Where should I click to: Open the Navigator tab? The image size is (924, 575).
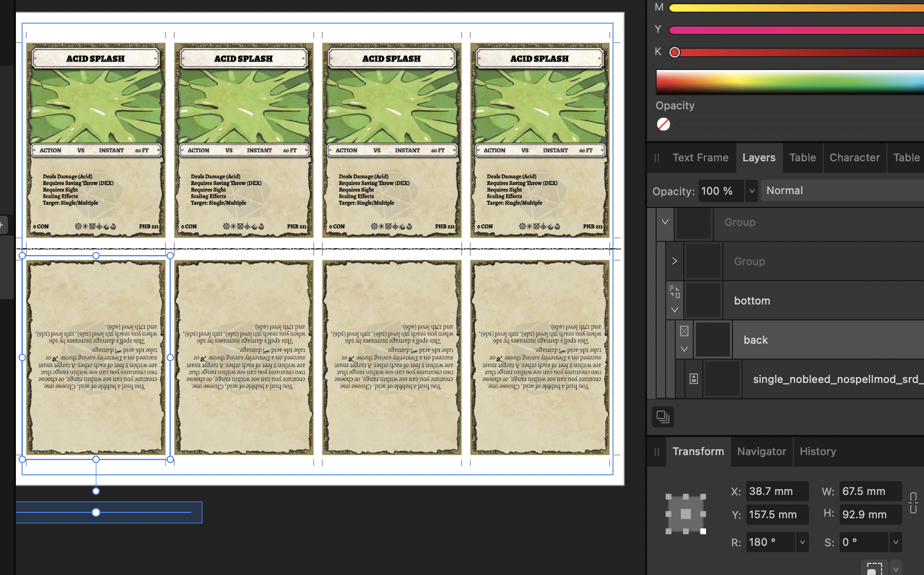pos(762,452)
